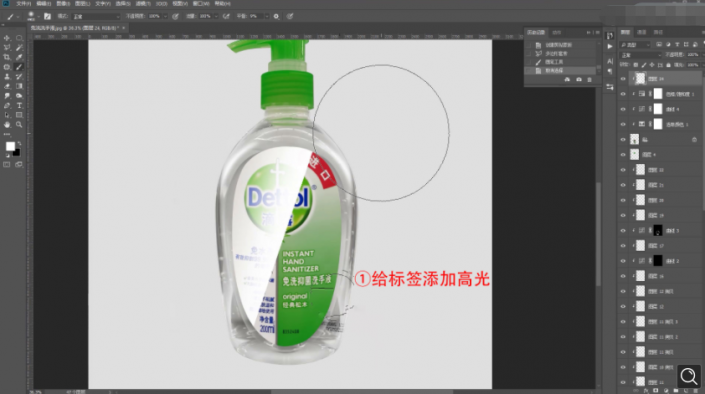Select the Magic Wand tool
Screen dimensions: 705x394
click(19, 48)
